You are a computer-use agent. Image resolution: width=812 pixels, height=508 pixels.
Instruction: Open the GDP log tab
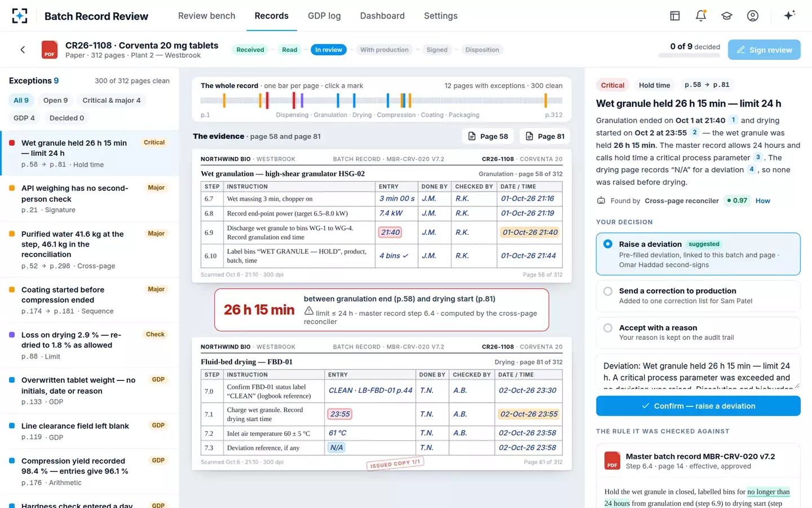(x=324, y=16)
